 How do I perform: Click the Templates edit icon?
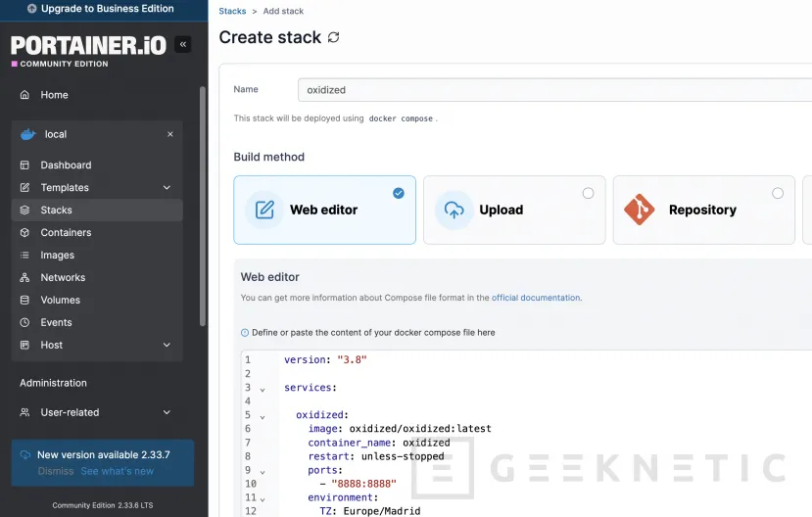24,187
